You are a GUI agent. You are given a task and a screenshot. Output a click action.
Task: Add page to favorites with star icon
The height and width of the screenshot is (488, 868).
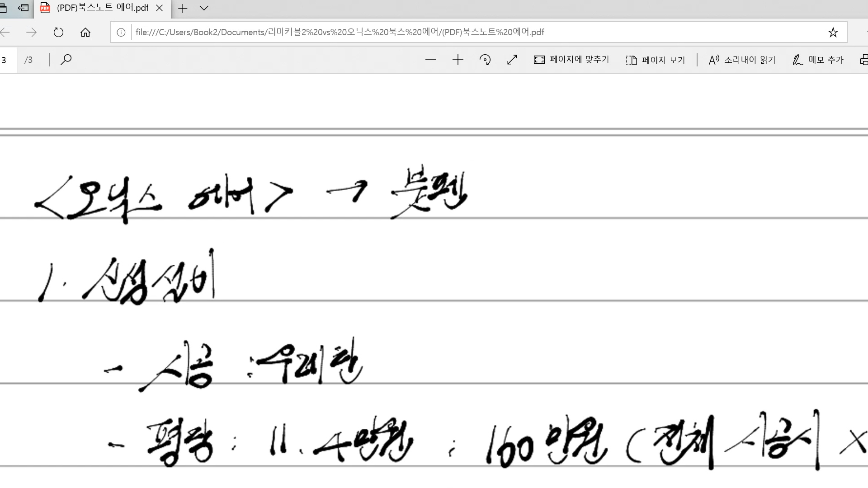[x=833, y=33]
